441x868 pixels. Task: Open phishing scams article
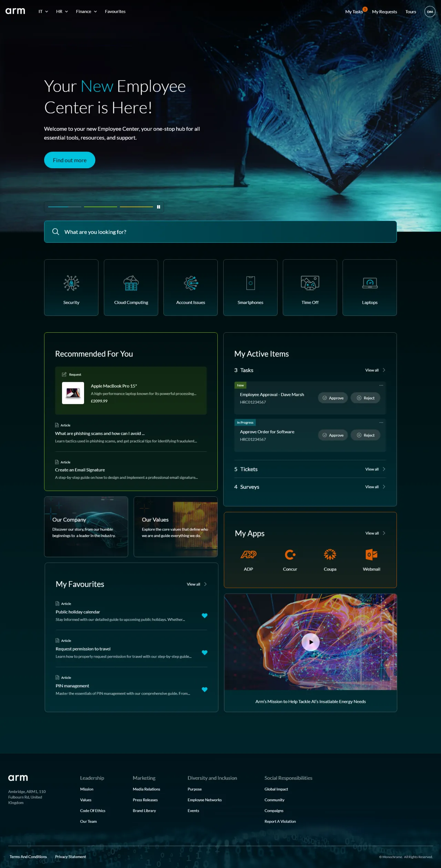[100, 433]
